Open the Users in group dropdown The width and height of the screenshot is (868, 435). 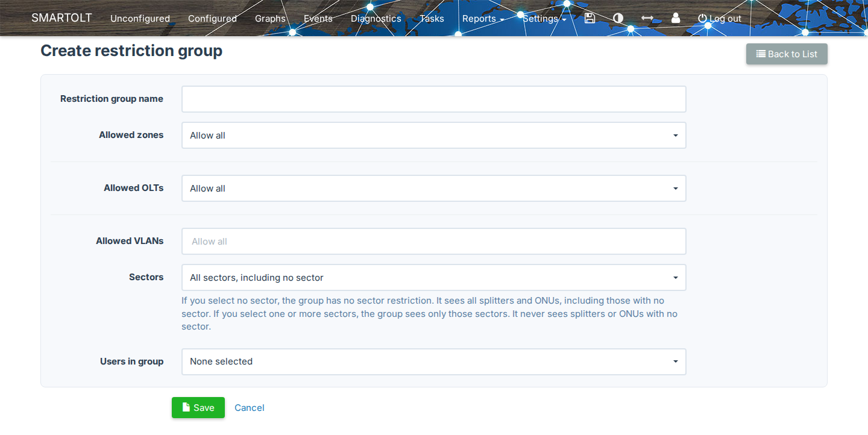coord(434,361)
